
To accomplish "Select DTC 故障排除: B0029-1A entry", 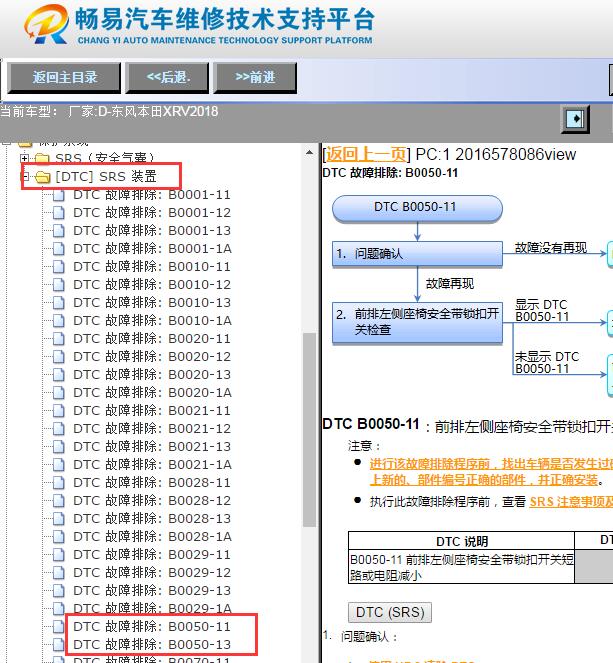I will point(152,608).
